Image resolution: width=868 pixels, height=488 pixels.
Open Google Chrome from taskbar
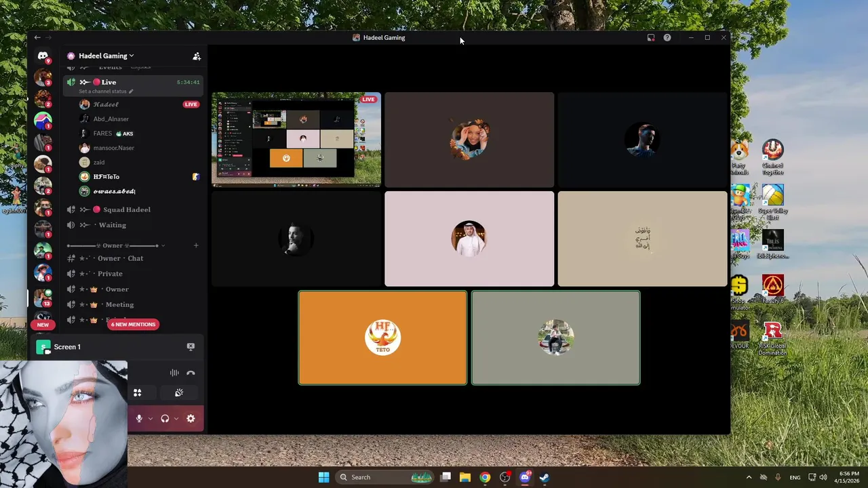pyautogui.click(x=485, y=477)
